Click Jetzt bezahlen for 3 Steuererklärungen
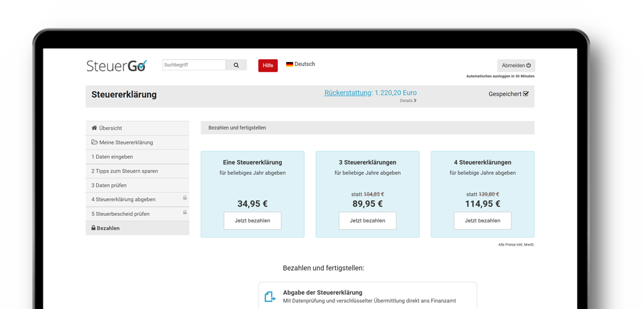 tap(367, 221)
